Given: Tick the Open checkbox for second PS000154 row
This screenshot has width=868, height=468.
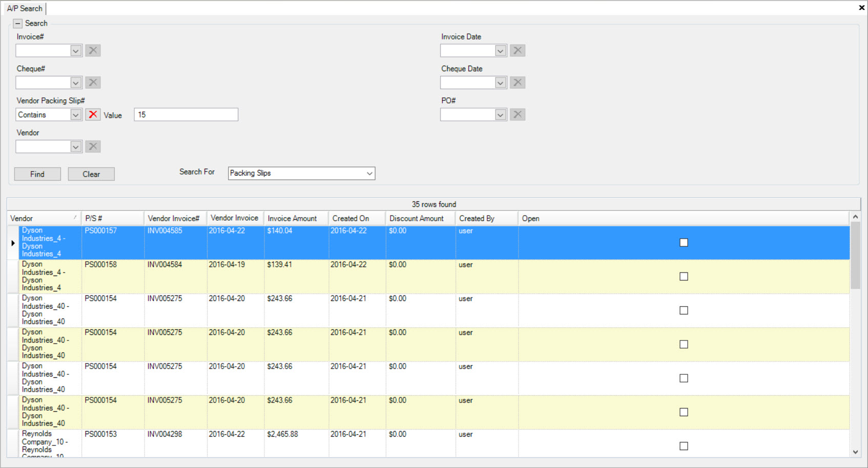Looking at the screenshot, I should (684, 344).
